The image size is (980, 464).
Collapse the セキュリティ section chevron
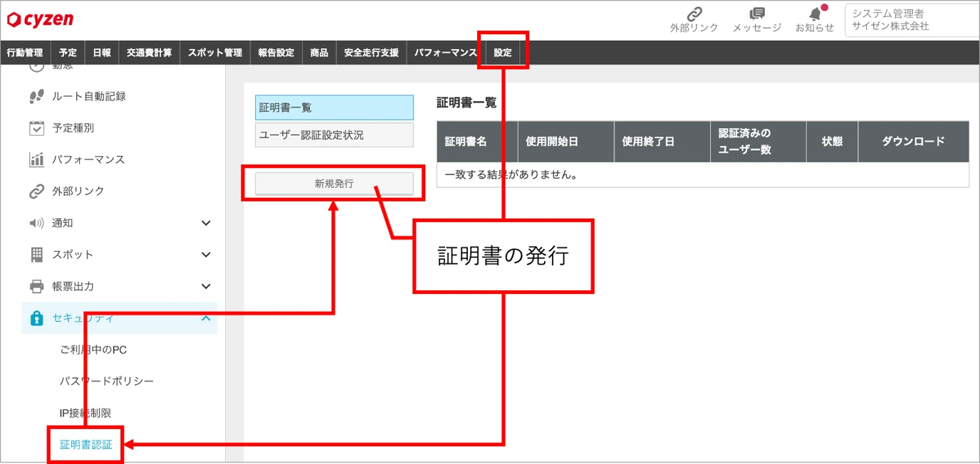click(206, 318)
